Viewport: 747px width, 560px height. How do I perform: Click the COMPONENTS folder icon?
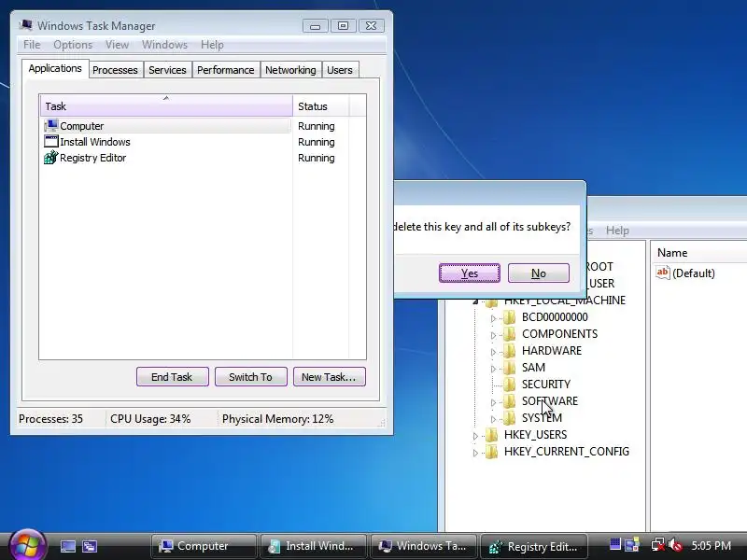tap(509, 334)
